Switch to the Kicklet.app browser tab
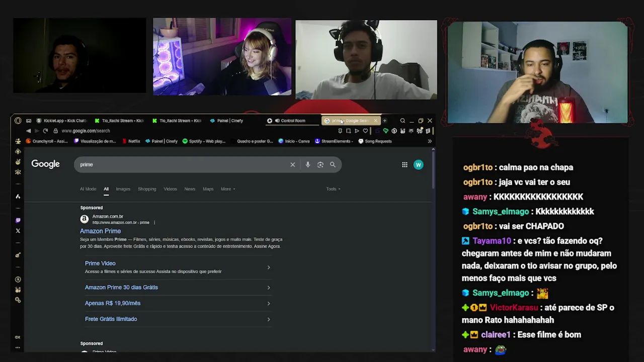644x362 pixels. (x=61, y=121)
